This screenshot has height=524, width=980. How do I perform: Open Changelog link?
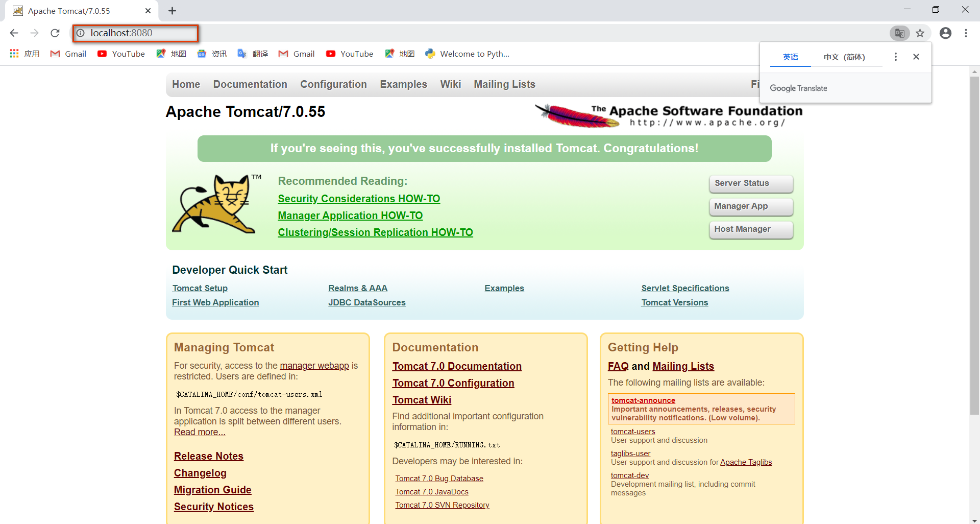coord(200,473)
